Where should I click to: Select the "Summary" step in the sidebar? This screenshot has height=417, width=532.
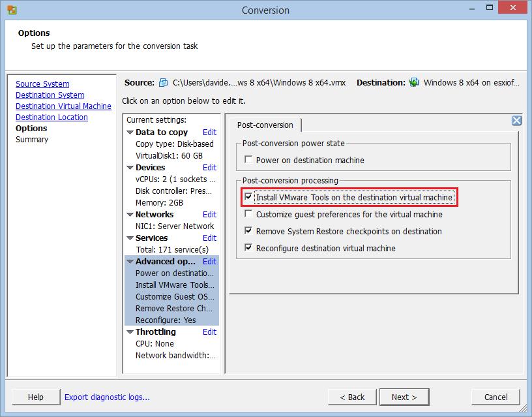[x=31, y=139]
